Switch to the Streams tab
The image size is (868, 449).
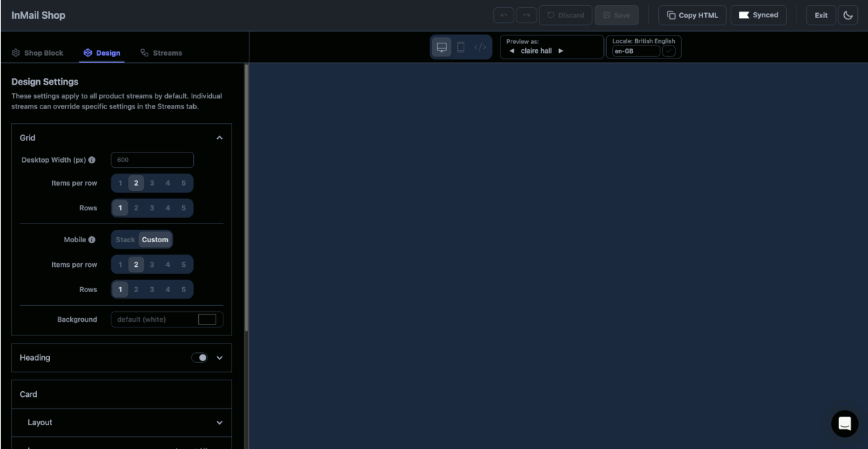pyautogui.click(x=161, y=52)
